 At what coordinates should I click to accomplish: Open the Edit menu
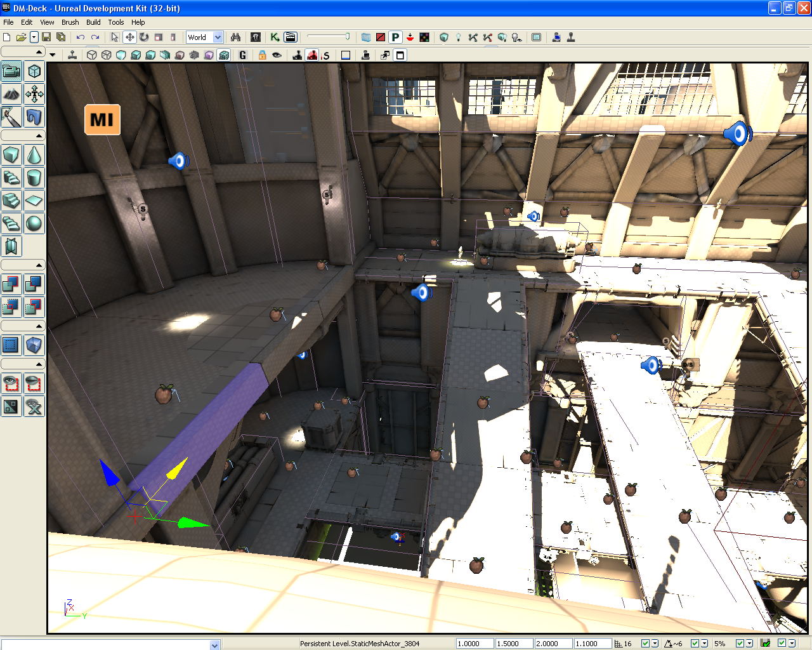click(27, 22)
